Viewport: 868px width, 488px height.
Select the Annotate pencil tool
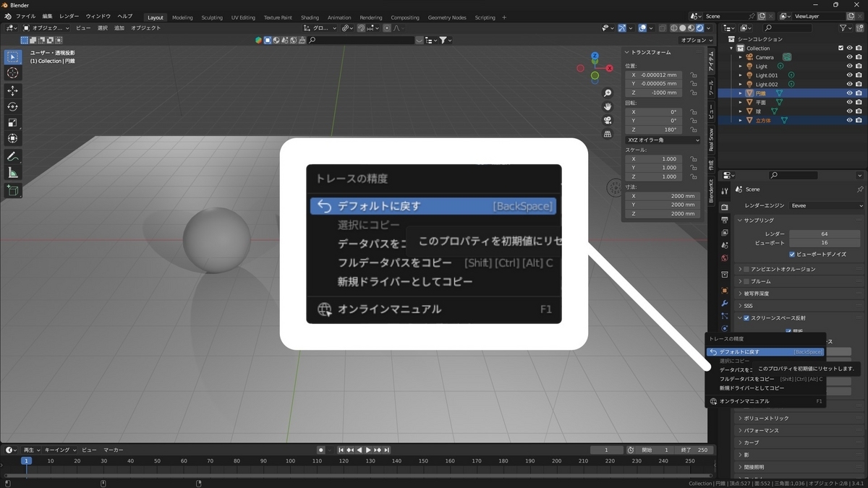(12, 156)
